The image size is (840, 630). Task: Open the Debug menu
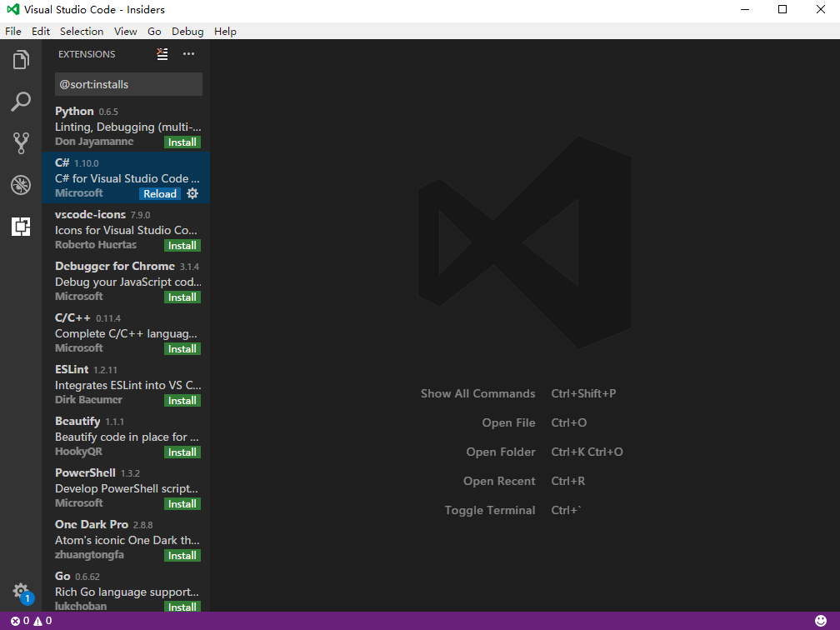187,31
